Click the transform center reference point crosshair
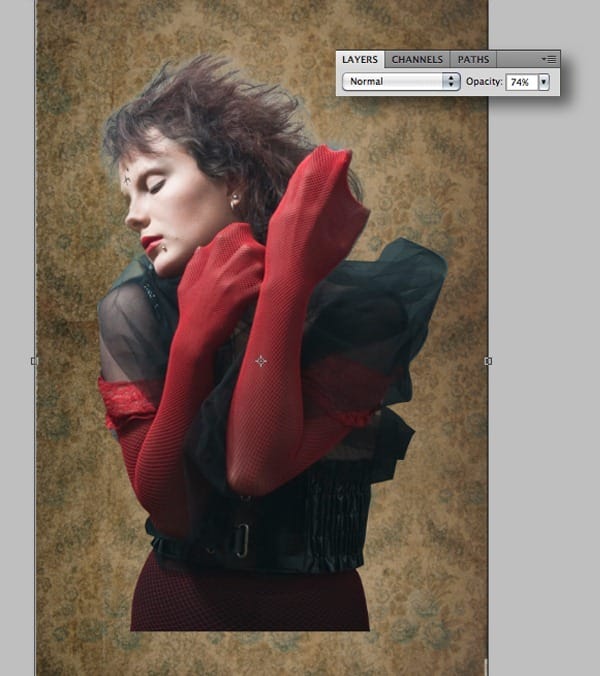This screenshot has width=600, height=676. point(261,361)
